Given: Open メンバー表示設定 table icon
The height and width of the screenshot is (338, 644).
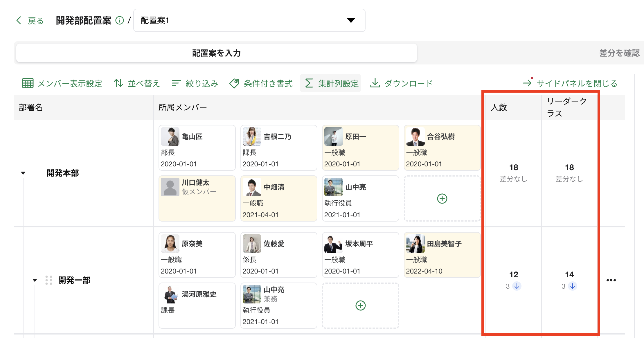Looking at the screenshot, I should click(x=28, y=83).
